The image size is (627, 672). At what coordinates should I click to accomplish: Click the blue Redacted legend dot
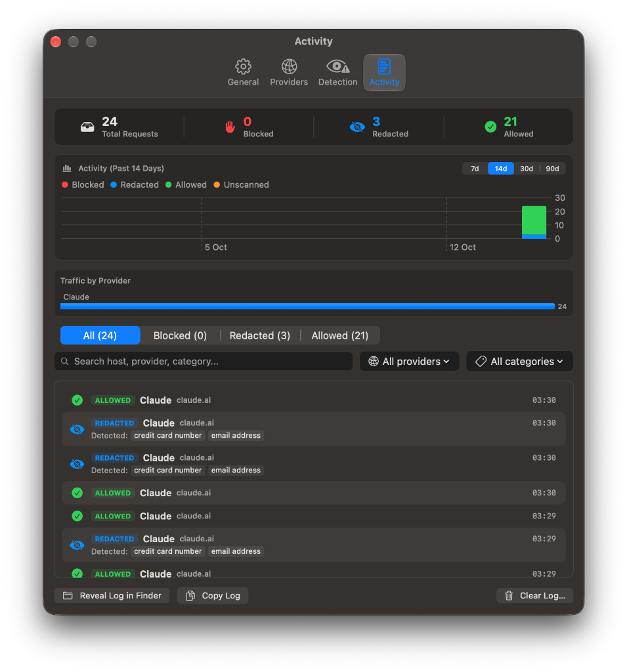click(114, 184)
